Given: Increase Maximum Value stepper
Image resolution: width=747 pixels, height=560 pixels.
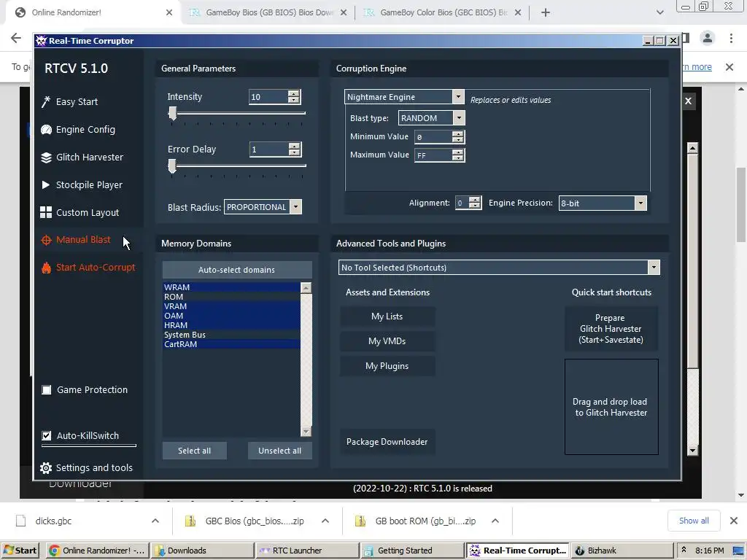Looking at the screenshot, I should [x=458, y=152].
